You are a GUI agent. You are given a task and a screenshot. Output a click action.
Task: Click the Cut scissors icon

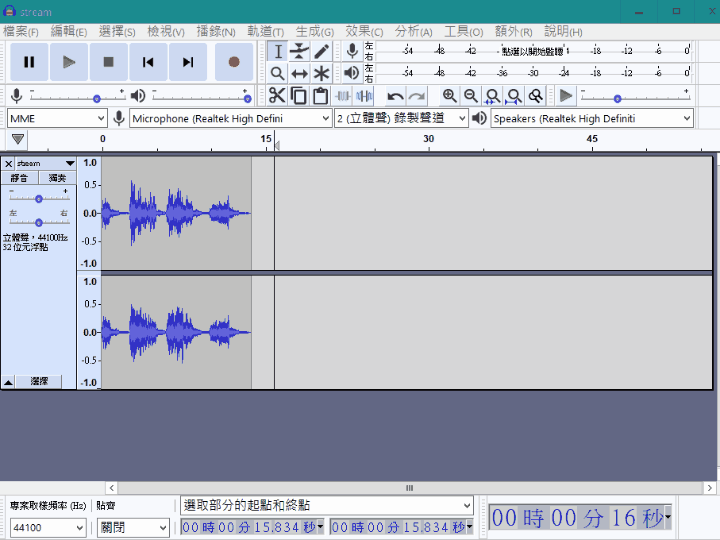pos(277,96)
